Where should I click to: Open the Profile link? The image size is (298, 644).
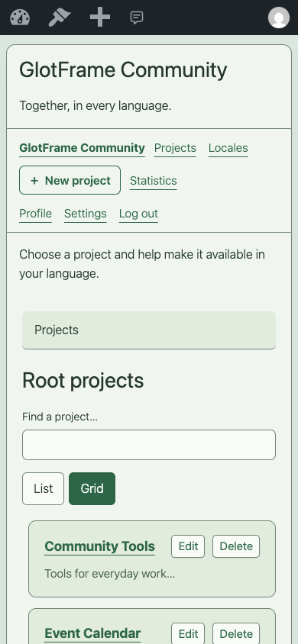[35, 214]
